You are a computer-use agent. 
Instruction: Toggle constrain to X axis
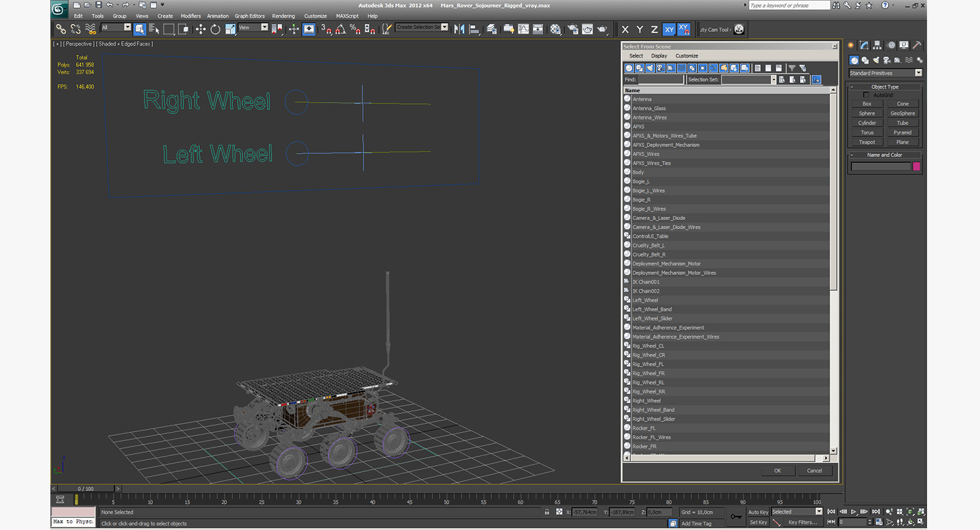625,29
